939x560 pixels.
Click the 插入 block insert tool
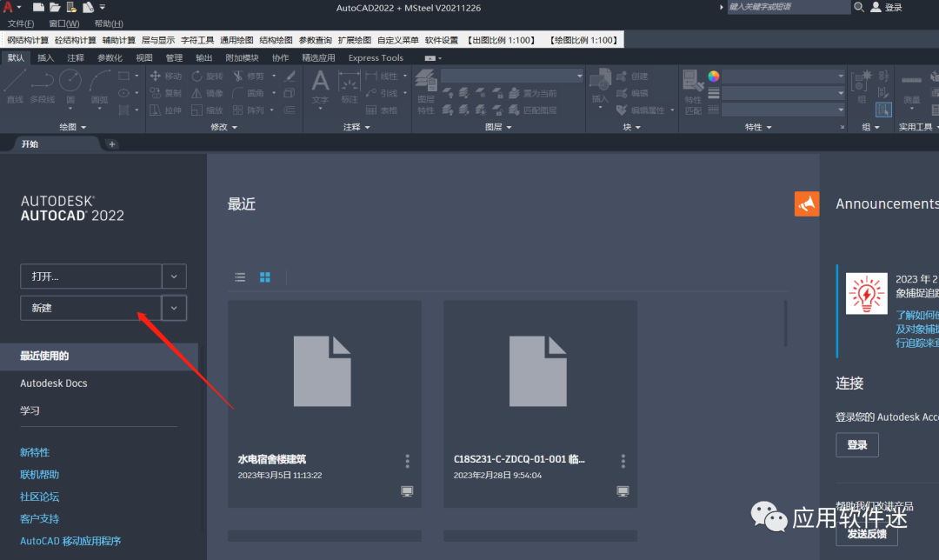click(599, 88)
